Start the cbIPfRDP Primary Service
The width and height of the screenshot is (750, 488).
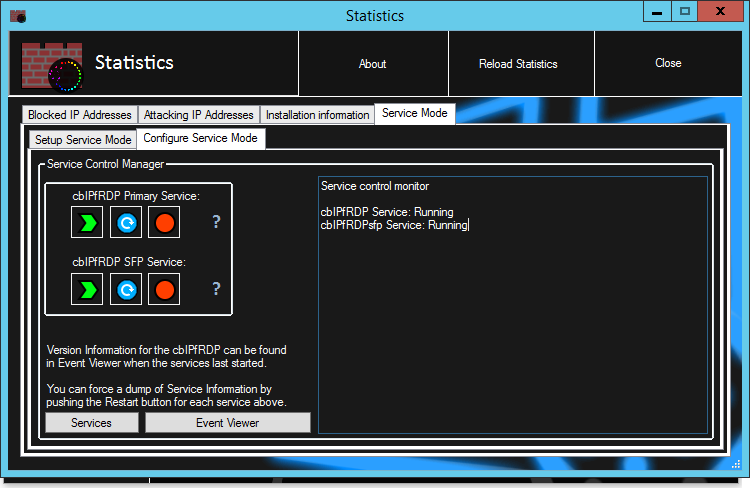(87, 222)
